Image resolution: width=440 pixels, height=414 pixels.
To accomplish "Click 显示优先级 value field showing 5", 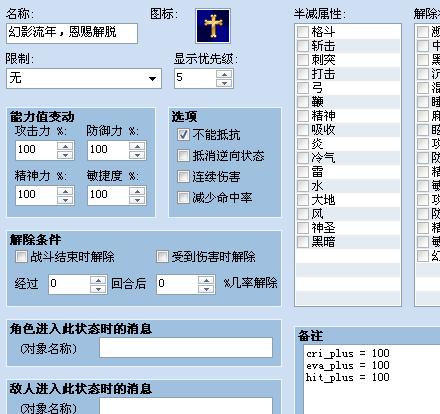I will (195, 78).
